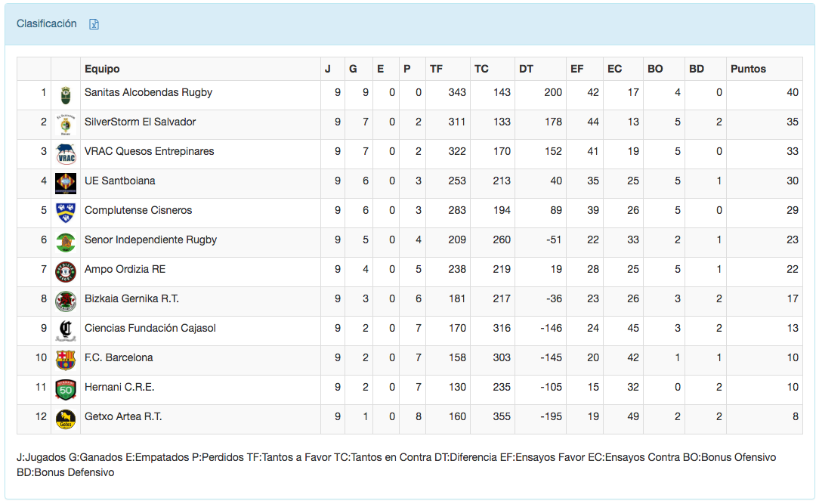The height and width of the screenshot is (504, 819).
Task: Click the Hernani C.R.E. badge
Action: click(x=66, y=390)
